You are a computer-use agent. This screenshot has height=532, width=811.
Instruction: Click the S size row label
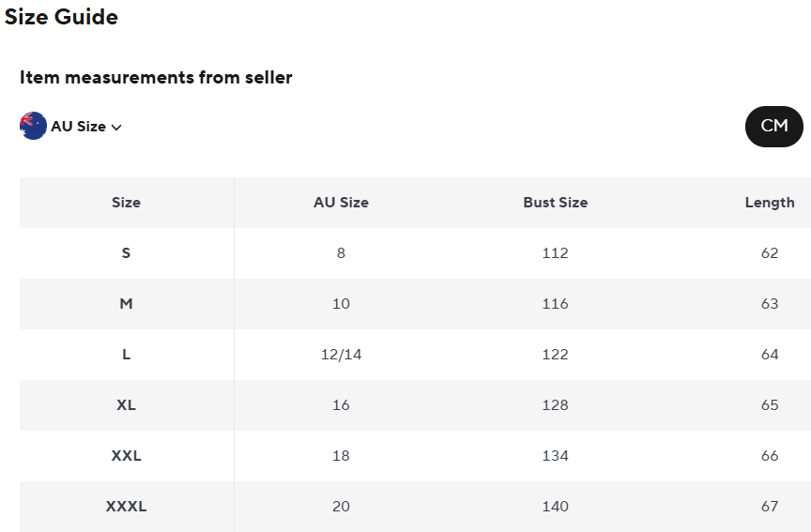[x=126, y=253]
